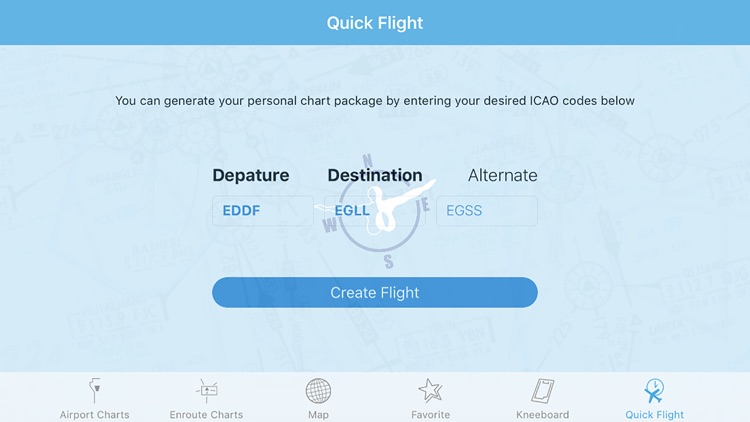
Task: Open the Map globe icon
Action: point(318,390)
